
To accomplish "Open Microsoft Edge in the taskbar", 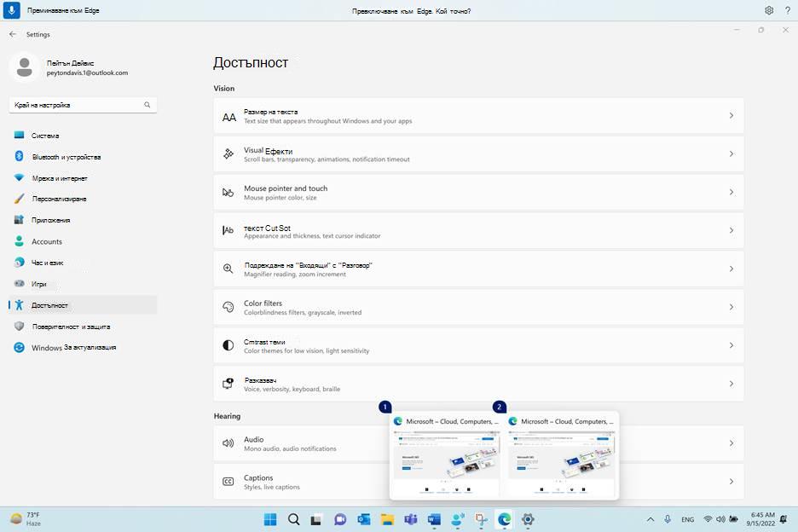I will (505, 519).
